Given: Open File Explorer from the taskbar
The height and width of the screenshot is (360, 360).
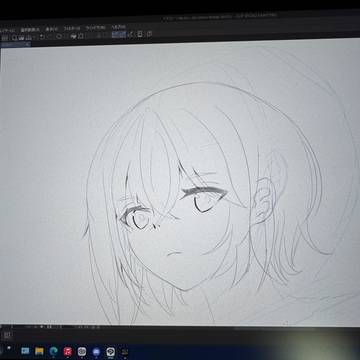Looking at the screenshot, I should [x=39, y=351].
